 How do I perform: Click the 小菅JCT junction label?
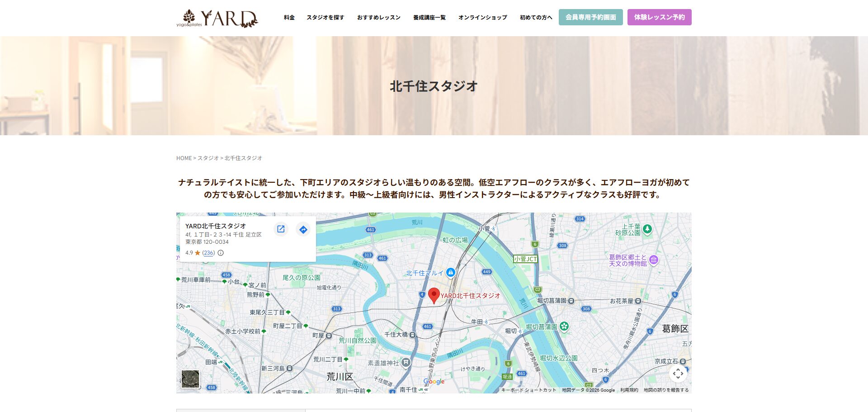(x=525, y=259)
